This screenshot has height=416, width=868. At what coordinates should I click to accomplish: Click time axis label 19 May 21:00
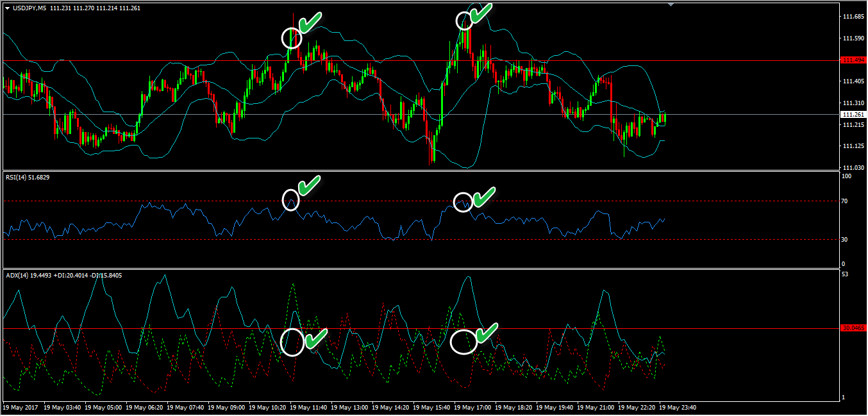[596, 407]
